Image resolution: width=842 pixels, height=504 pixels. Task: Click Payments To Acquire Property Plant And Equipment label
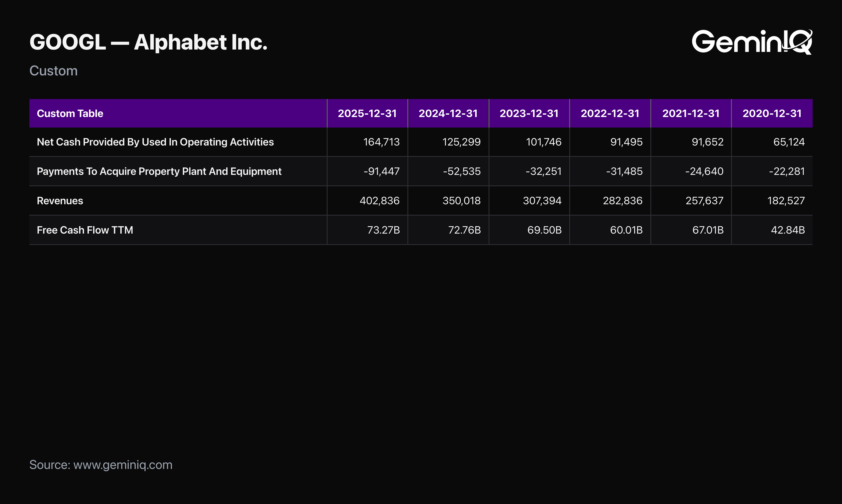point(159,172)
